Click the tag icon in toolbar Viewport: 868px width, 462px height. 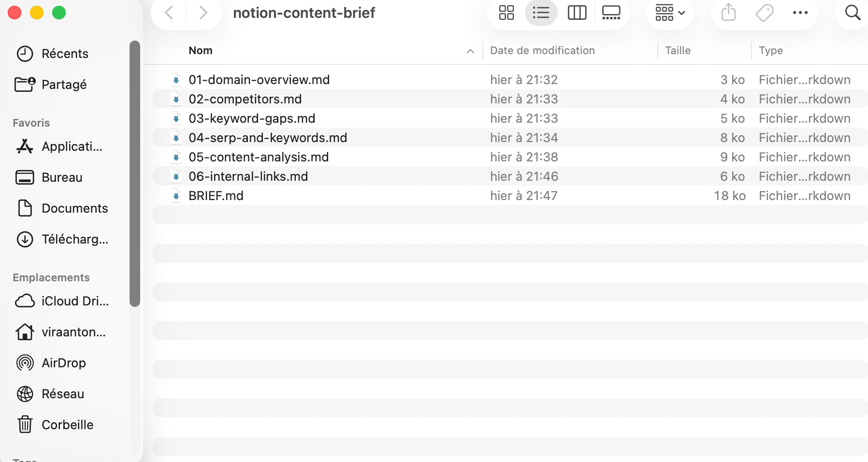tap(764, 13)
